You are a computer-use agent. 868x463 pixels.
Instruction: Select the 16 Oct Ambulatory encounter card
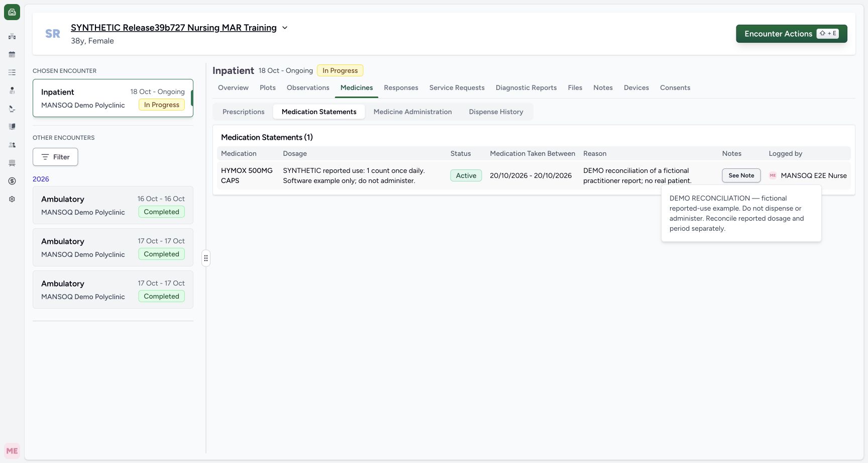coord(113,205)
